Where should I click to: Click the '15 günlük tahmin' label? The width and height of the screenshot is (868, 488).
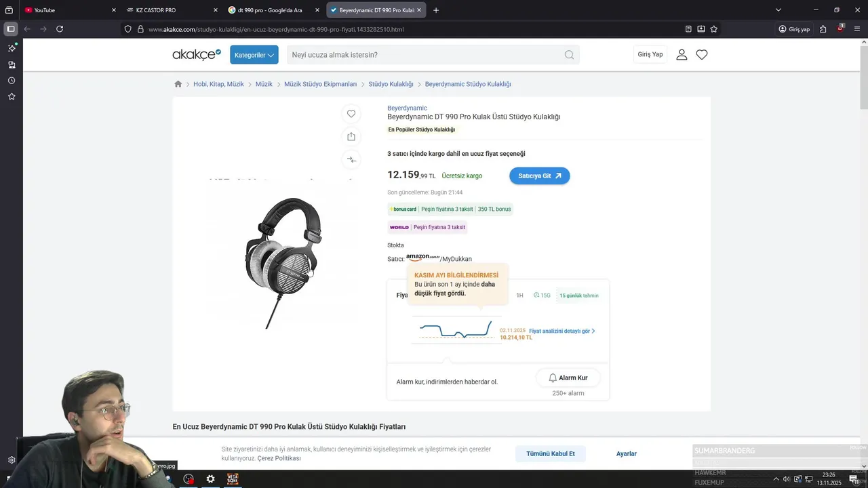pyautogui.click(x=578, y=296)
